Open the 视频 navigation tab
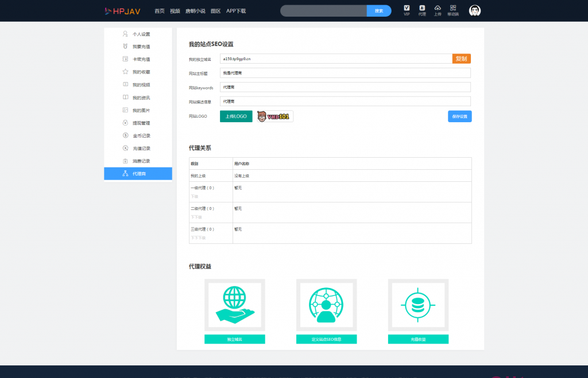The image size is (588, 378). pos(175,11)
